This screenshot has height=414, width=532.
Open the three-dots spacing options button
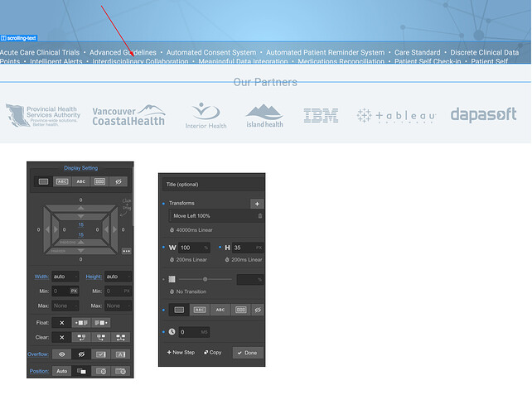point(127,251)
